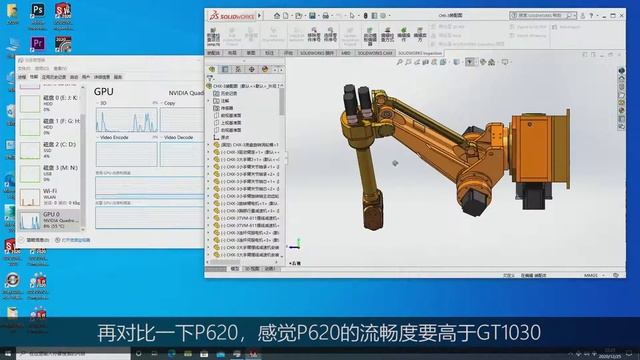Switch to the SOLIDWORKS 插件 ribbon tab

[x=317, y=53]
